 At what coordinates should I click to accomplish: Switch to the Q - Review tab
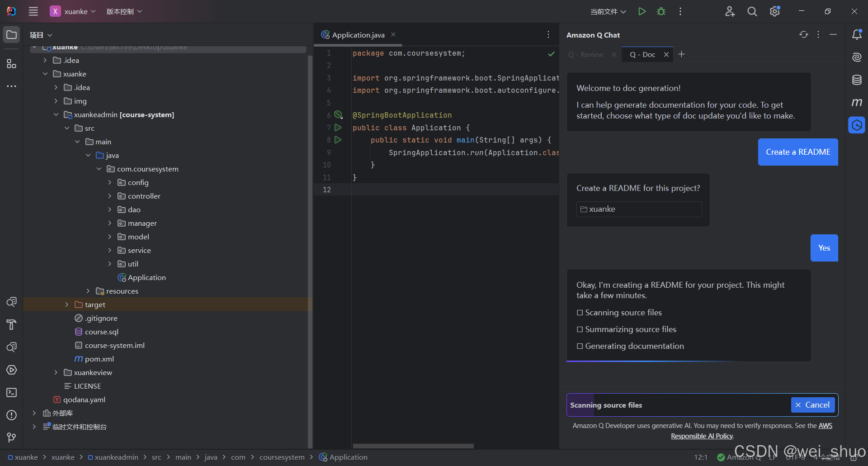(x=585, y=54)
